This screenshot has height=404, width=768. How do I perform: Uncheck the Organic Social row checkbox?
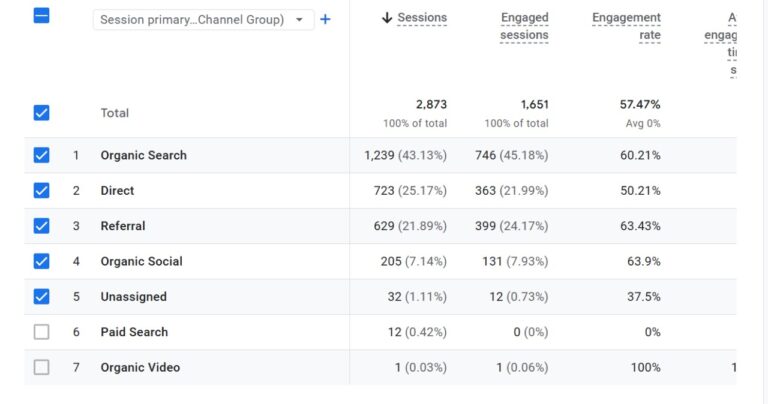pos(41,261)
